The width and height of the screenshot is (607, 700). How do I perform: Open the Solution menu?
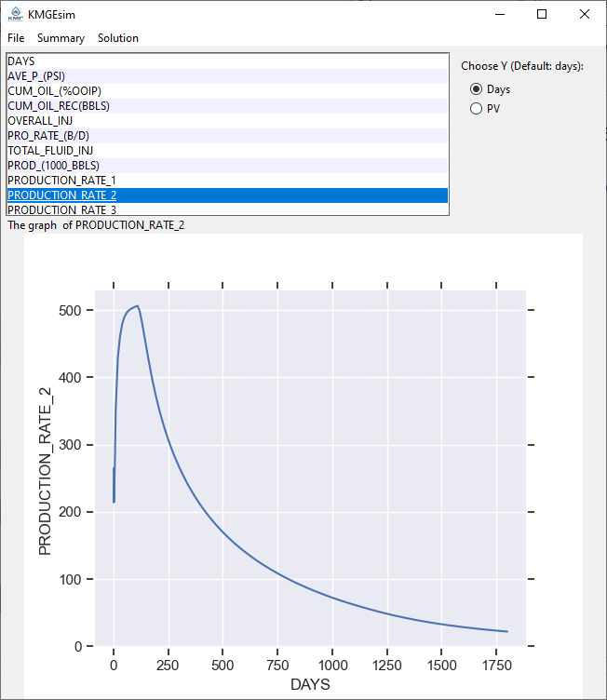tap(118, 38)
